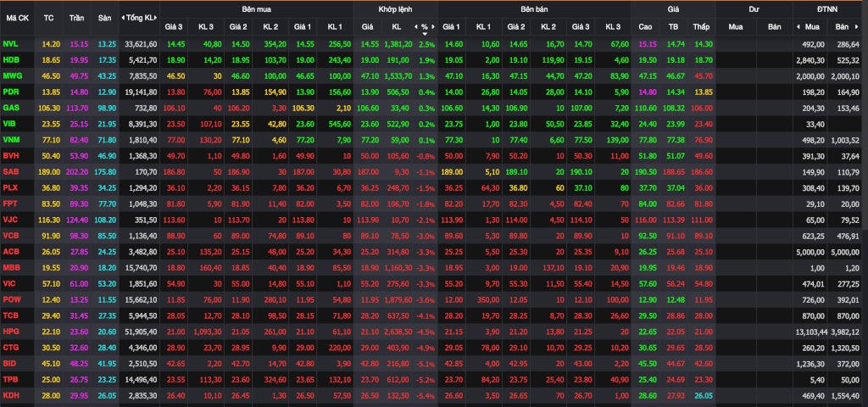This screenshot has height=407, width=868.
Task: Open HDB stock ticker
Action: click(11, 60)
